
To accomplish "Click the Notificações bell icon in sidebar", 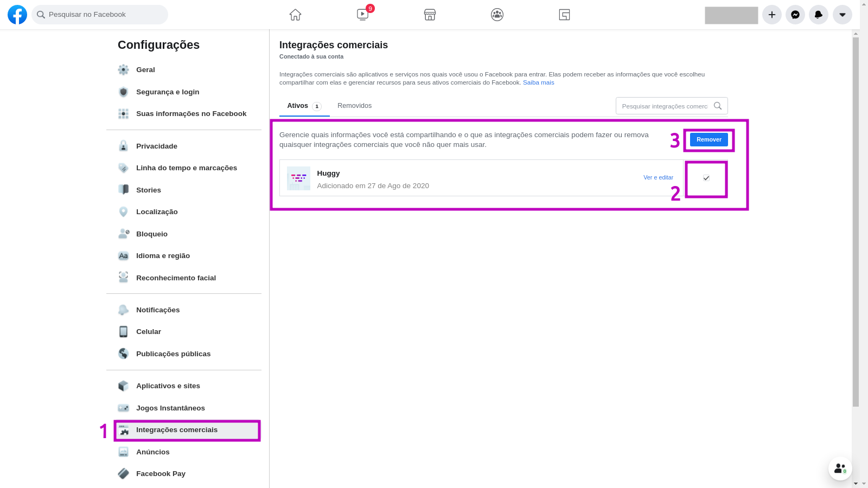I will point(124,310).
